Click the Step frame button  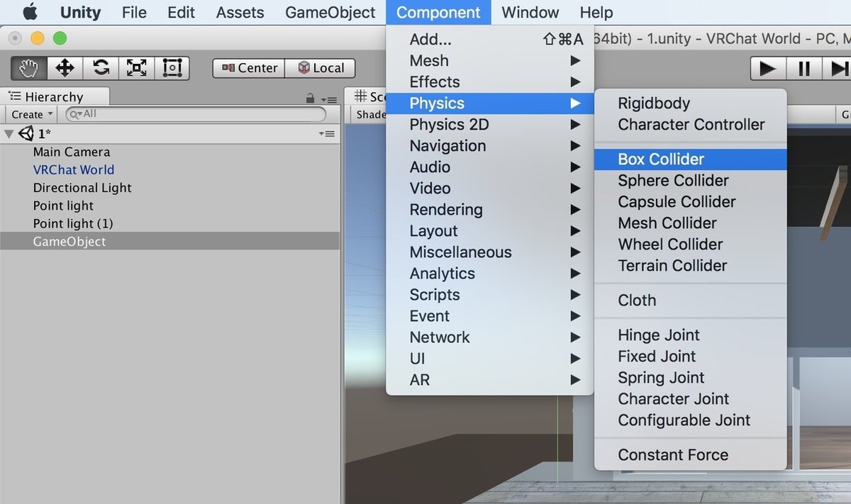tap(838, 69)
